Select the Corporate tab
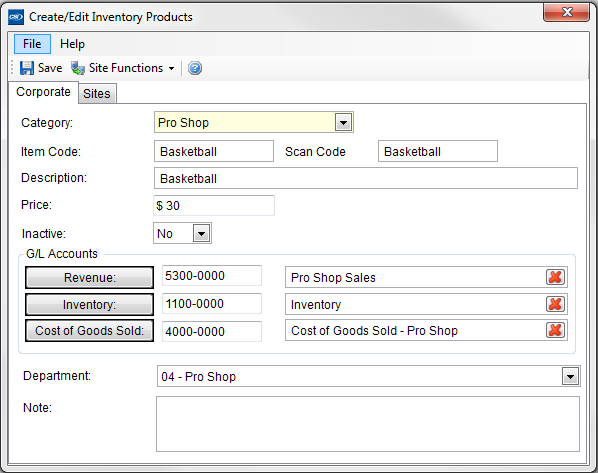Viewport: 598px width, 473px height. (x=43, y=92)
